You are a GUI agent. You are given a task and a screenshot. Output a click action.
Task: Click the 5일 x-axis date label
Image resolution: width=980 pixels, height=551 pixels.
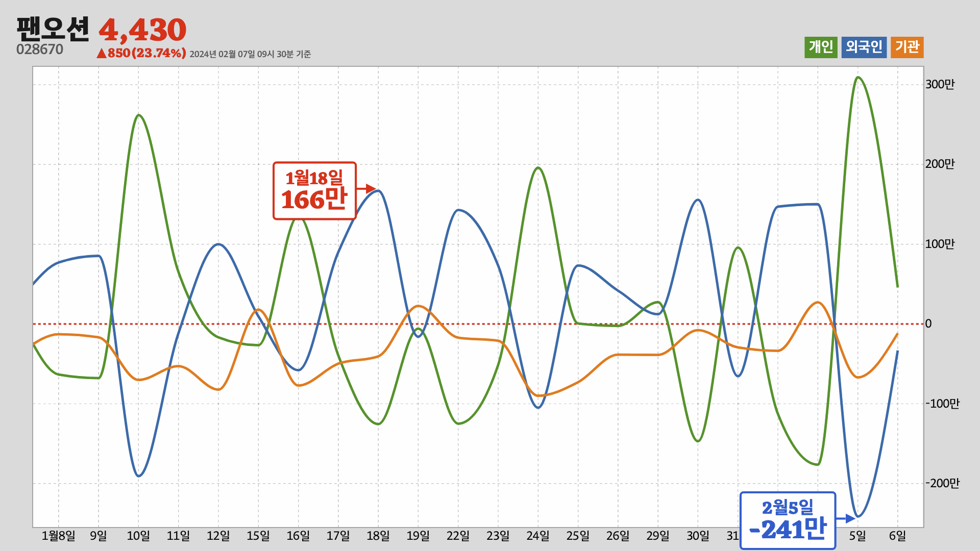[857, 536]
